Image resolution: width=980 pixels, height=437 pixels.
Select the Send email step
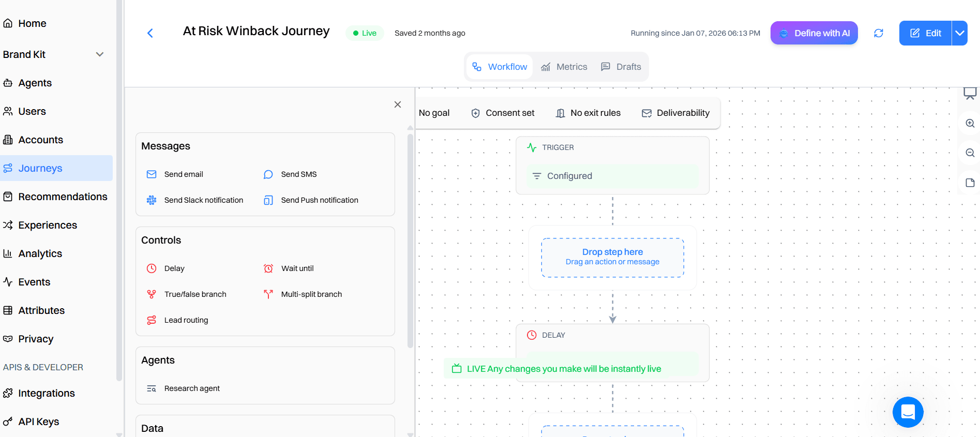183,174
